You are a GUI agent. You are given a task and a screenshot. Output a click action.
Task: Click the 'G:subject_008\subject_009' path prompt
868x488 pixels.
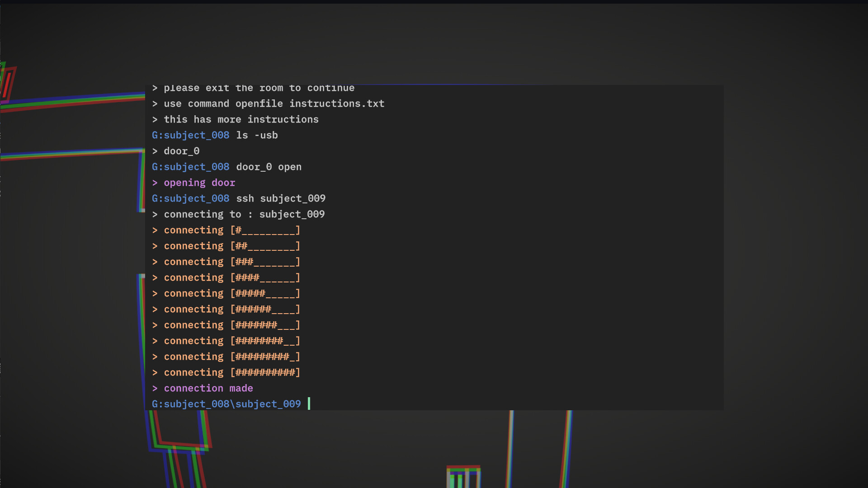226,404
